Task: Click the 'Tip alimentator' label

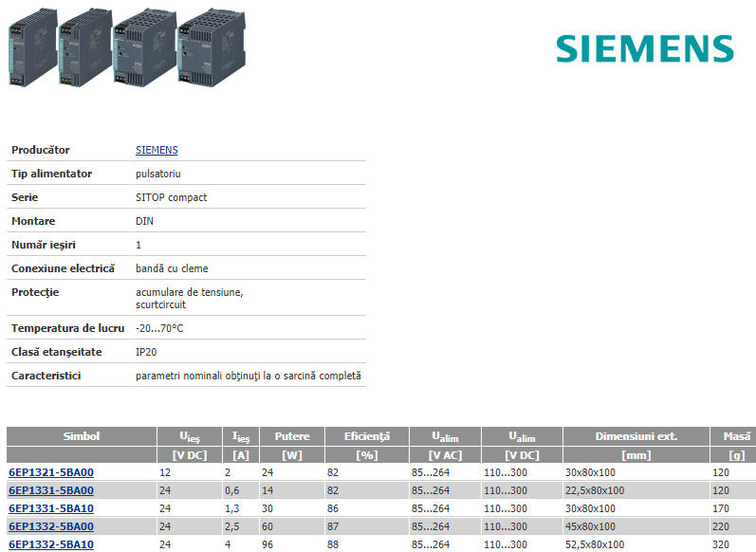Action: tap(51, 174)
